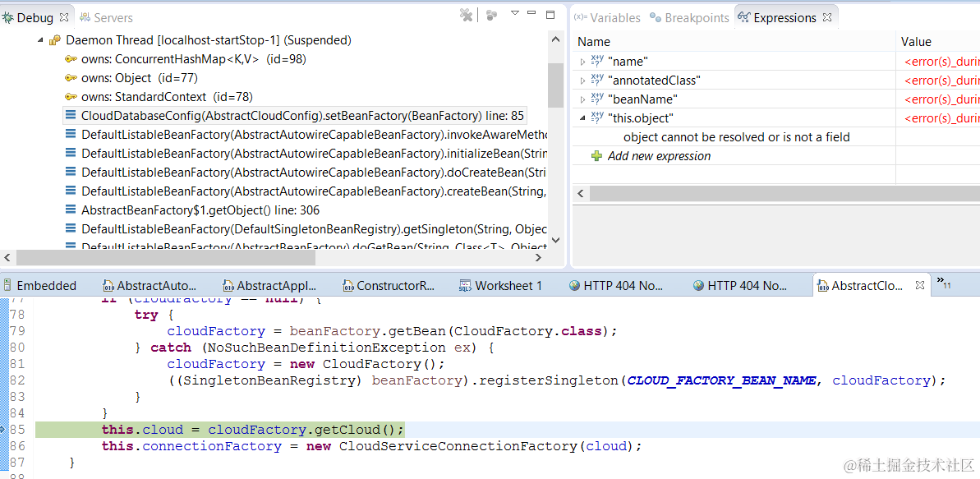980x479 pixels.
Task: Open the Worksheet 1 editor tab
Action: [500, 286]
